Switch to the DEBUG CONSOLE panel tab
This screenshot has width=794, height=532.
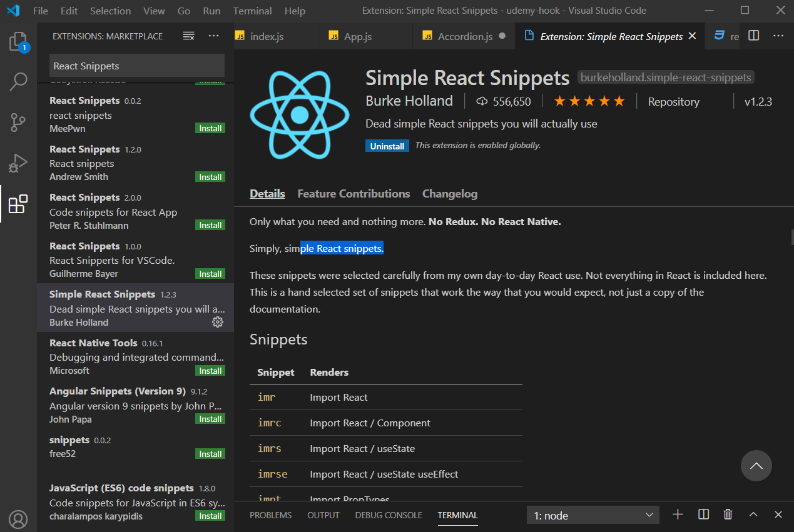[x=389, y=515]
